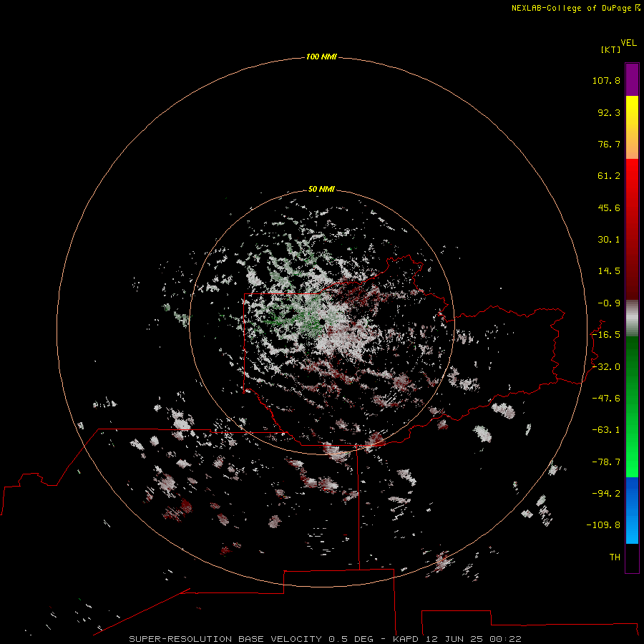Click the black radar site dot at the center
This screenshot has height=644, width=644.
[x=323, y=321]
